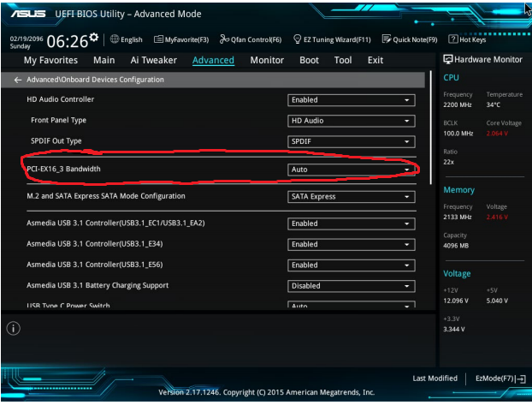Open USB3.1_EC1/USB3.1_EA2 controller dropdown
Image resolution: width=532 pixels, height=405 pixels.
[x=352, y=223]
